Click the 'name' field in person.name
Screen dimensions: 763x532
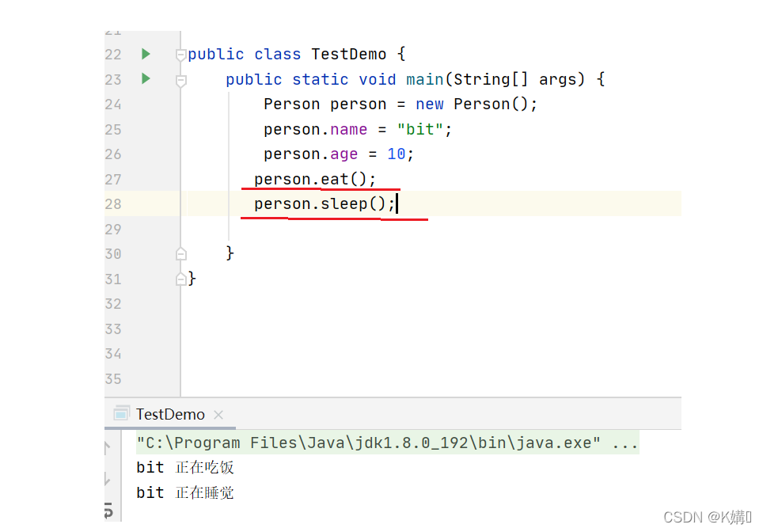click(x=348, y=130)
